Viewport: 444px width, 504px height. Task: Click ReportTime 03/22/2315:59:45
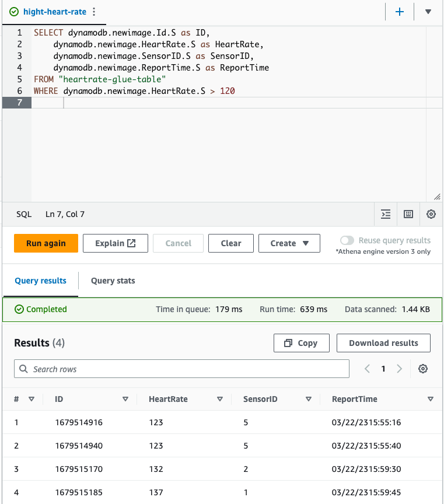(366, 492)
